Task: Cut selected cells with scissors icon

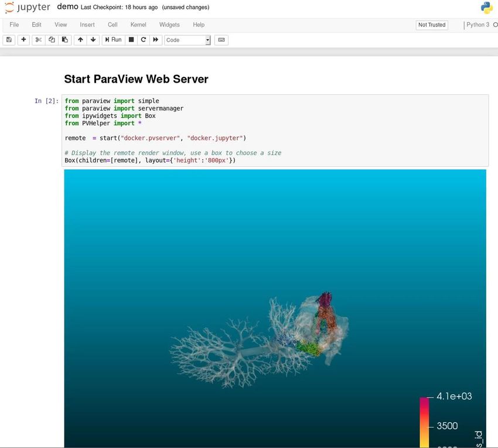Action: [x=39, y=40]
